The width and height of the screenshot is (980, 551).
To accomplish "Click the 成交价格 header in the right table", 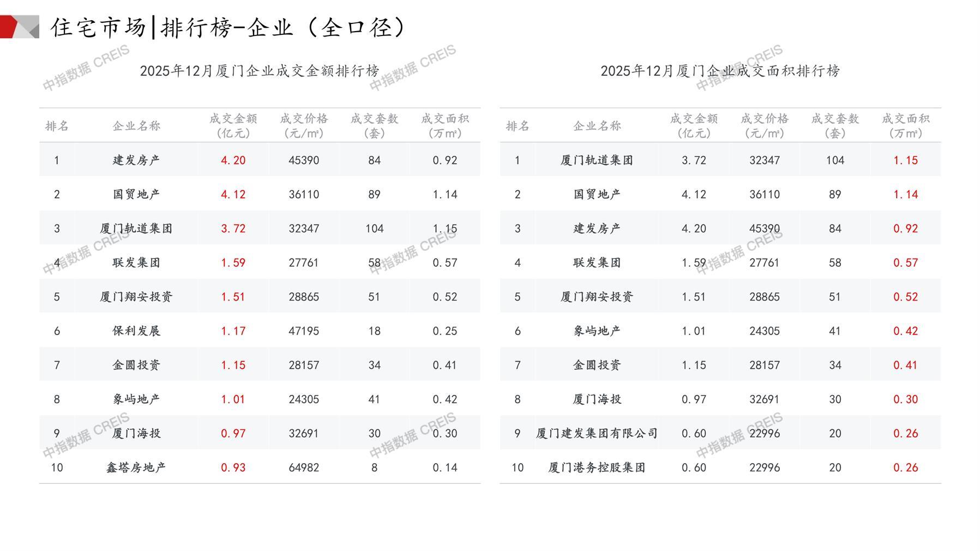I will [764, 125].
